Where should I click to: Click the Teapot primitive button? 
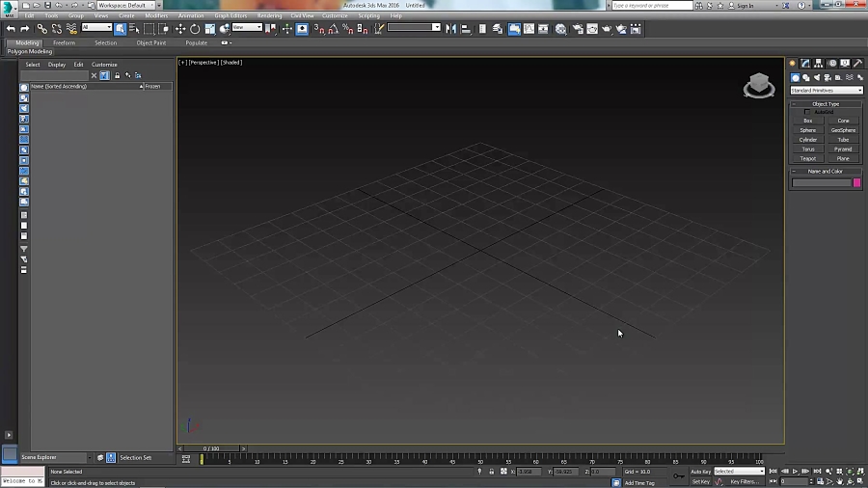coord(808,158)
